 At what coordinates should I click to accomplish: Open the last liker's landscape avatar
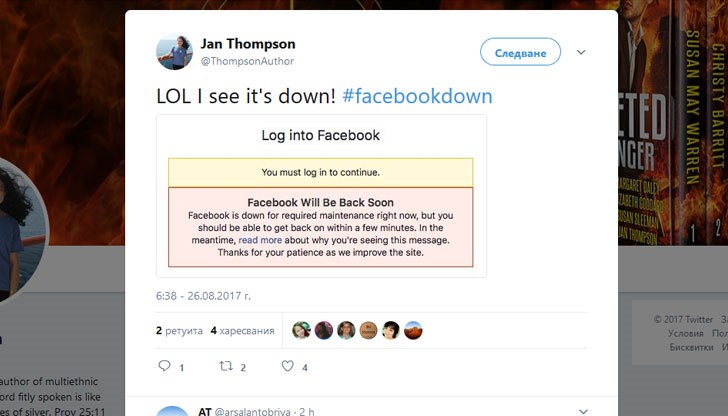(413, 330)
